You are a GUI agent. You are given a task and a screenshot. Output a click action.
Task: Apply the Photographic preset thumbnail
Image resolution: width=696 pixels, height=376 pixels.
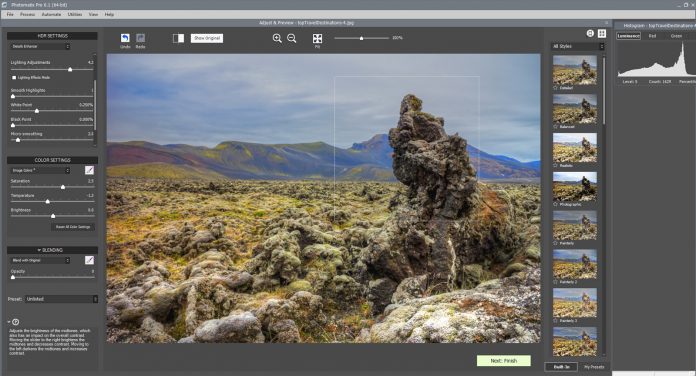[575, 186]
